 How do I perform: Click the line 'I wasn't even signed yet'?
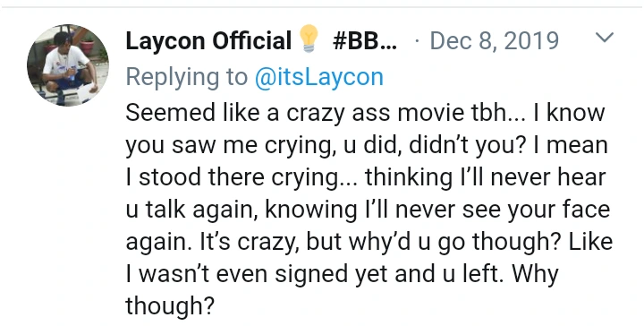pyautogui.click(x=342, y=274)
